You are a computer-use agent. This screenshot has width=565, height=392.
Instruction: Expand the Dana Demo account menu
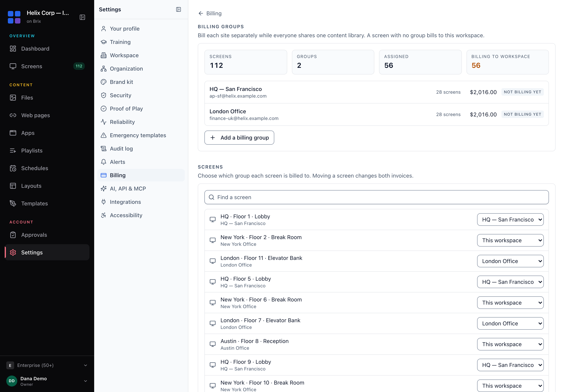point(47,381)
